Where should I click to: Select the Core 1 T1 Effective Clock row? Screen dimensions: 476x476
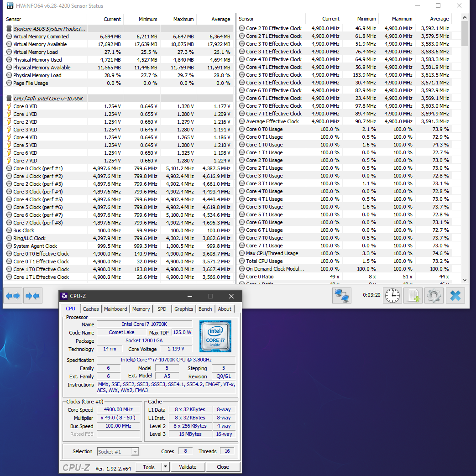point(119,277)
